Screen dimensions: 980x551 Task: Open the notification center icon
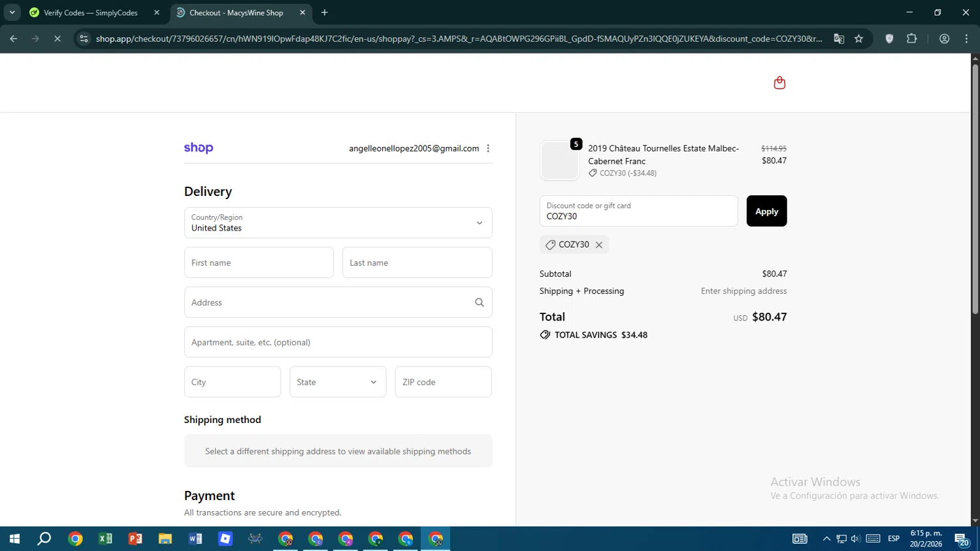[962, 539]
